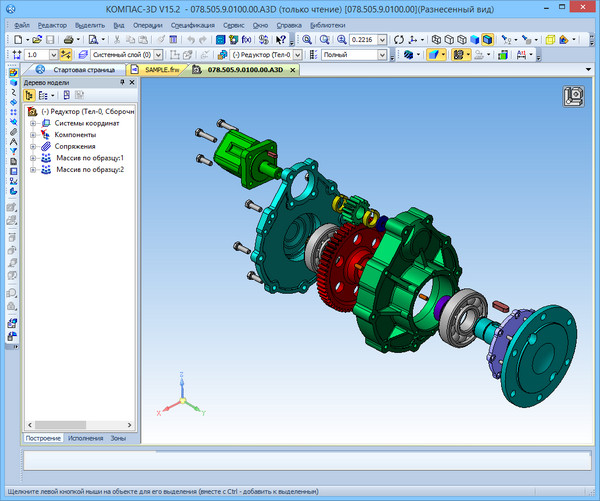The image size is (600, 501).
Task: Expand the Компоненты tree node
Action: (x=33, y=134)
